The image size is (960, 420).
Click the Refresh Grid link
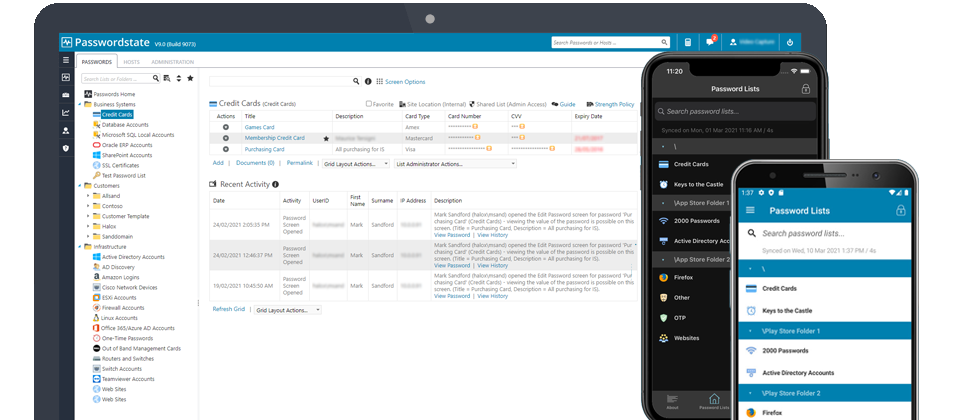tap(228, 309)
